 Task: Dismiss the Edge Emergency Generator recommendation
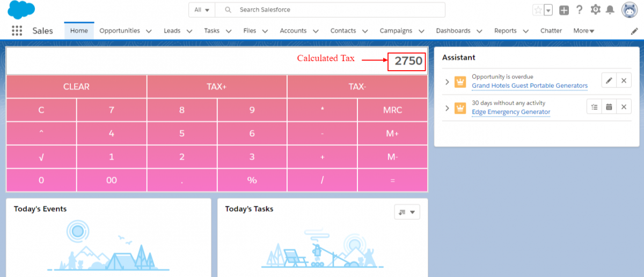coord(624,107)
